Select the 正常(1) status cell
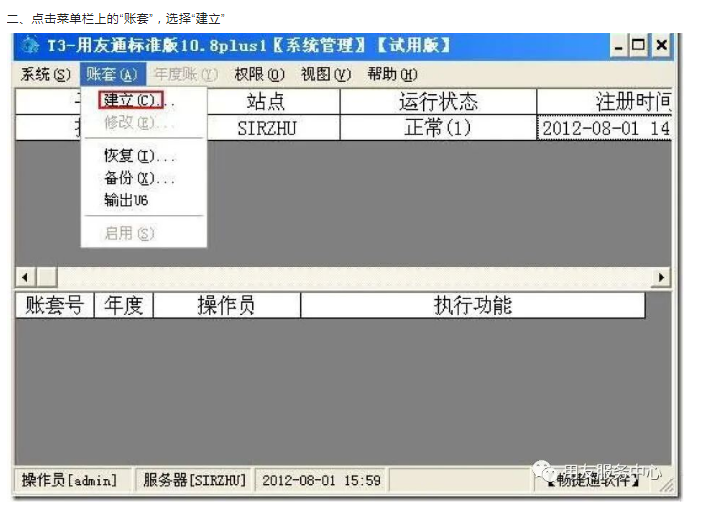This screenshot has height=510, width=703. pyautogui.click(x=438, y=128)
